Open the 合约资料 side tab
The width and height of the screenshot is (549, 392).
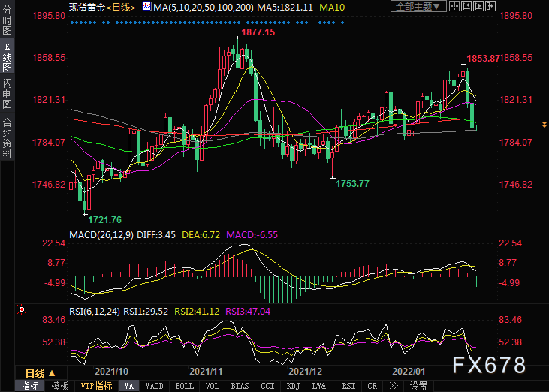7,139
